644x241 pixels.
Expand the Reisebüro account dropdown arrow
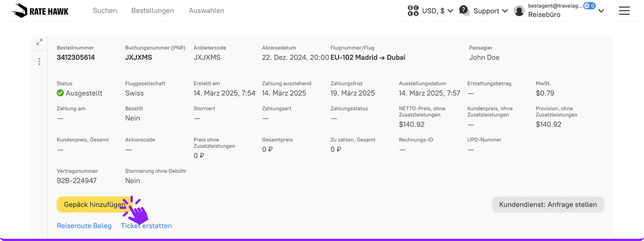coord(601,11)
